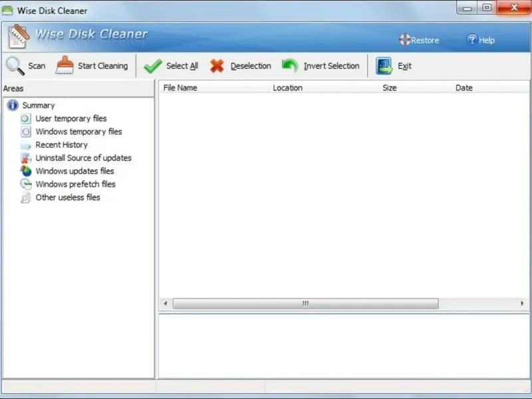This screenshot has height=399, width=532.
Task: Click the Windows updates files globe icon
Action: tap(25, 171)
